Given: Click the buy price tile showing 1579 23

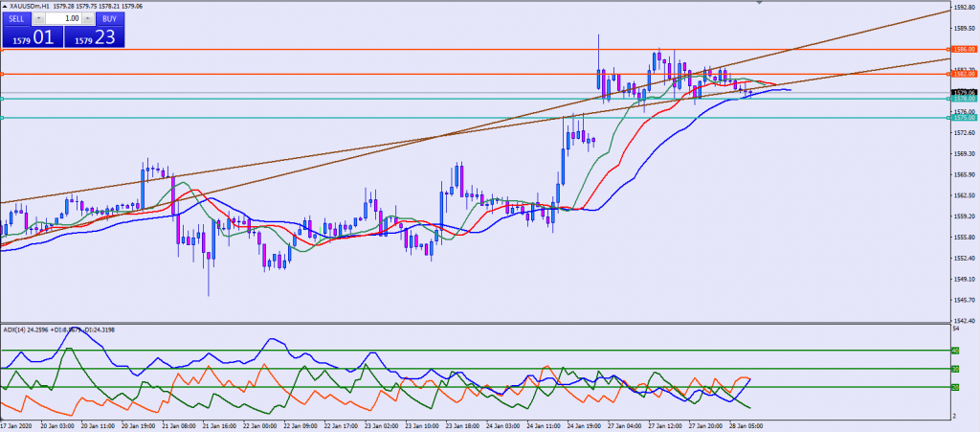Looking at the screenshot, I should [94, 38].
